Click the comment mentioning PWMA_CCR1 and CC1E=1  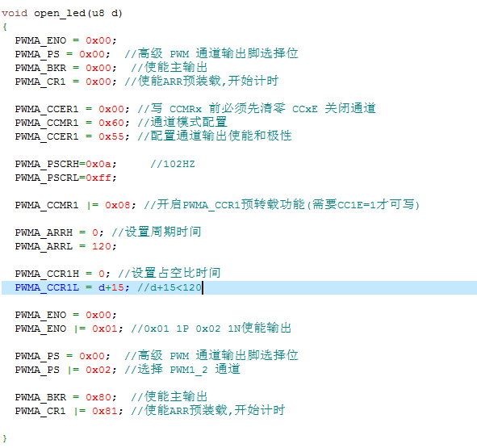[282, 205]
